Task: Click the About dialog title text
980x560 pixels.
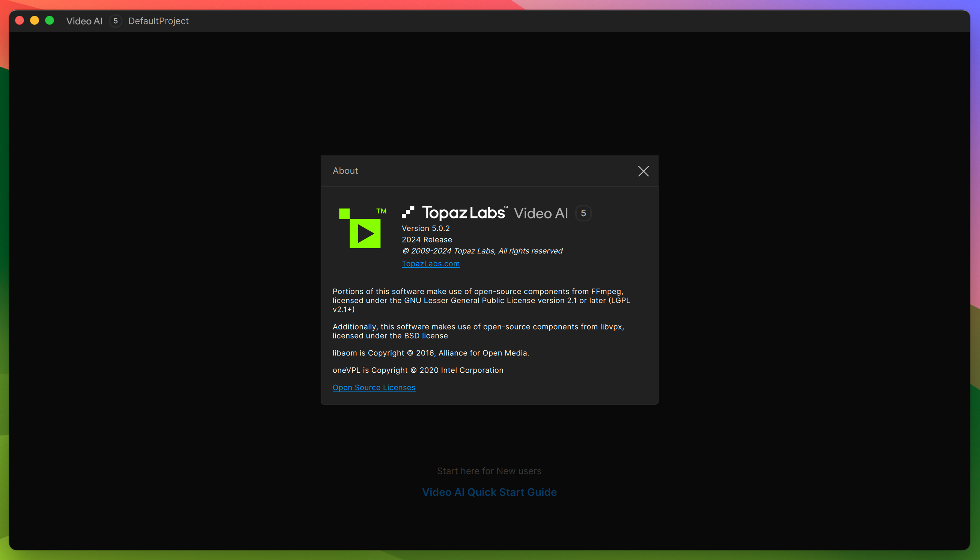Action: 345,170
